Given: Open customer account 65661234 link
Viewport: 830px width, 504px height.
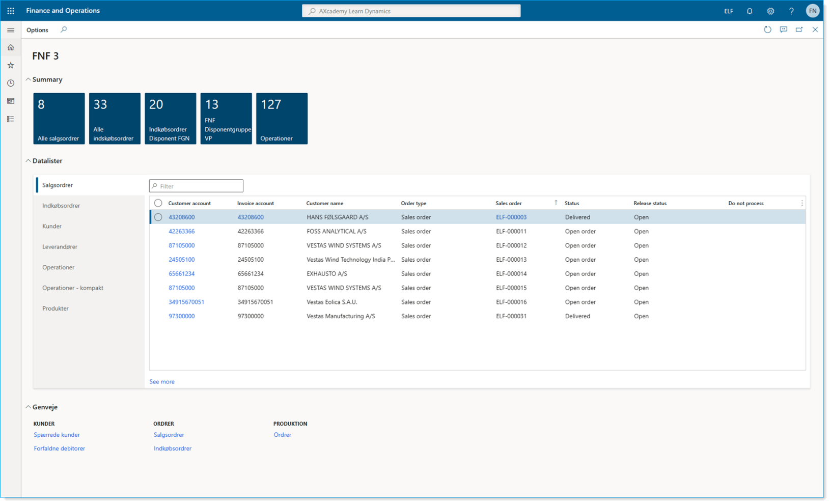Looking at the screenshot, I should [x=181, y=274].
